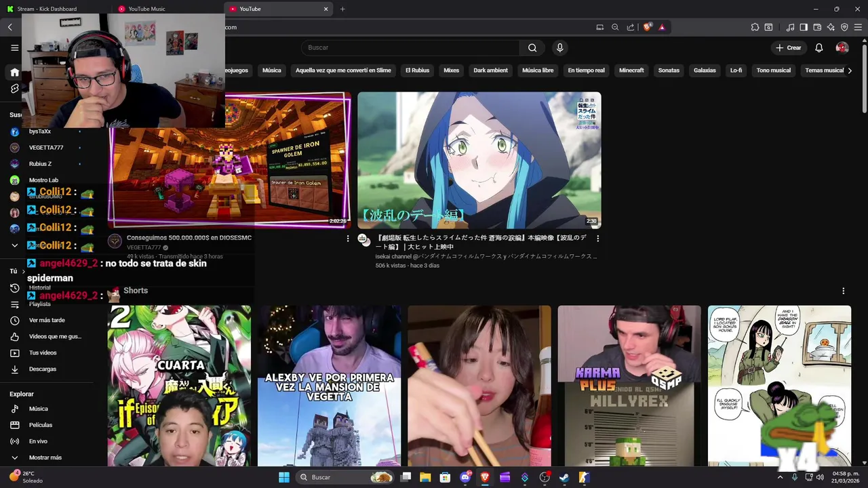The width and height of the screenshot is (868, 488).
Task: Click the search magnifier button
Action: 532,47
